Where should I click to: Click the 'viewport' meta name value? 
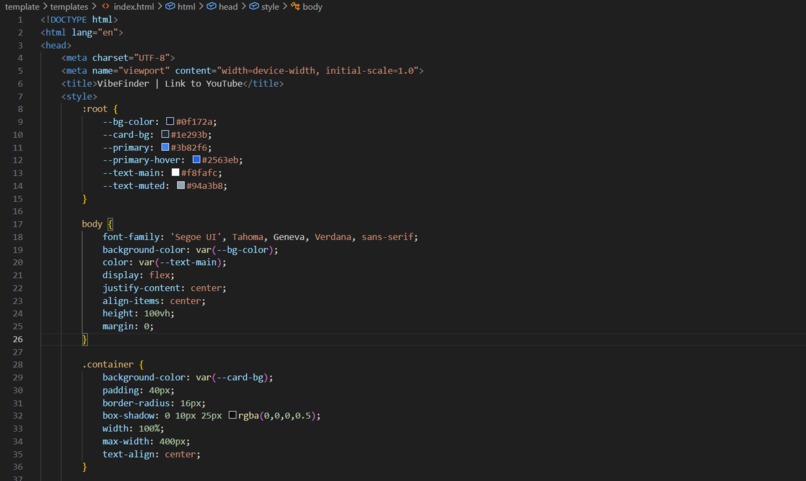pyautogui.click(x=144, y=70)
